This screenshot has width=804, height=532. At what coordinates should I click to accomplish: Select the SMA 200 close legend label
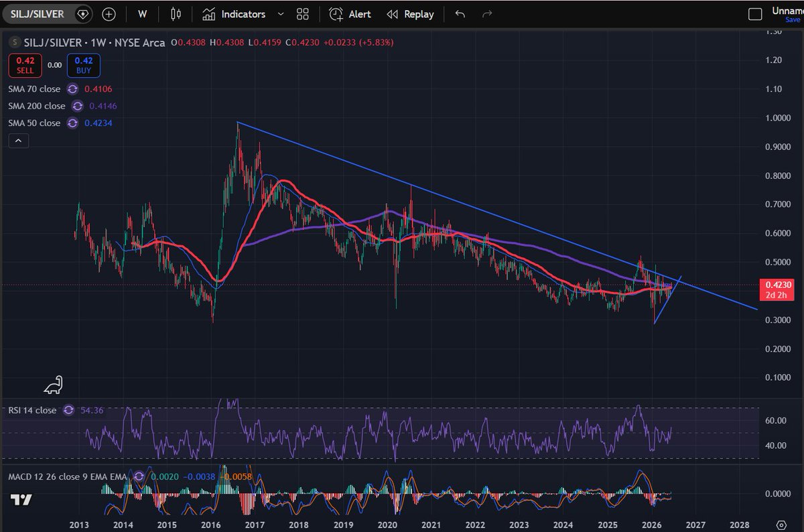pyautogui.click(x=37, y=106)
